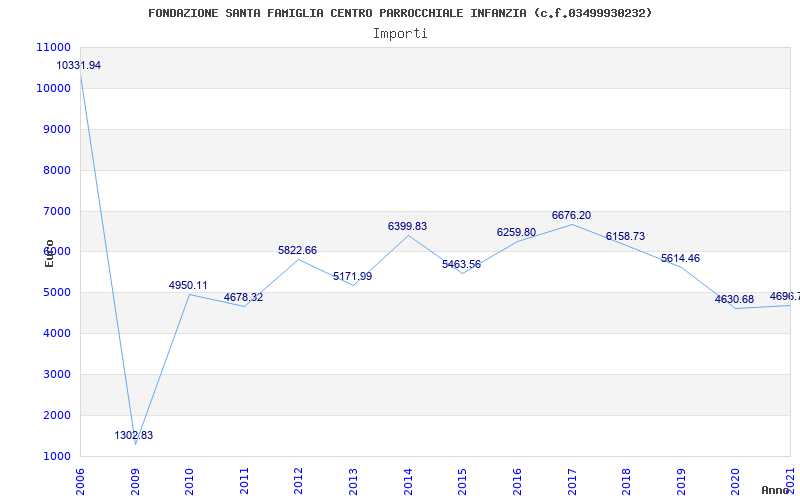Click the 10331.94 data label for 2006
This screenshot has height=500, width=800.
pos(78,65)
